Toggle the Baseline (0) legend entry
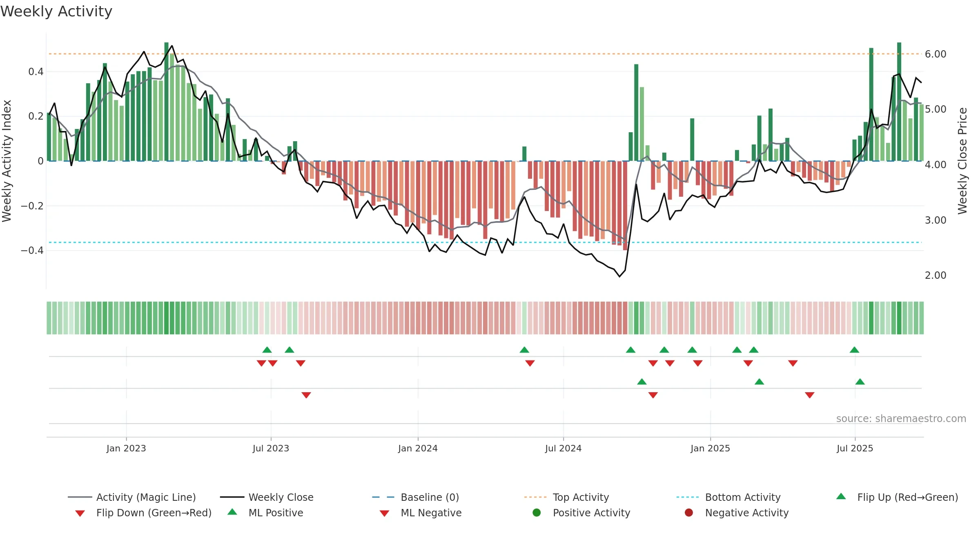The image size is (980, 551). (x=416, y=497)
